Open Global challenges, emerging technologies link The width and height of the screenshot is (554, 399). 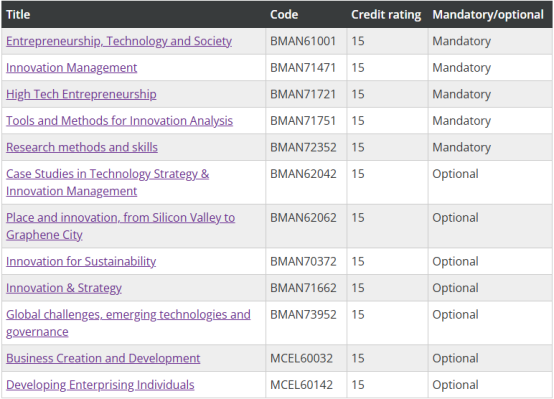[x=128, y=323]
